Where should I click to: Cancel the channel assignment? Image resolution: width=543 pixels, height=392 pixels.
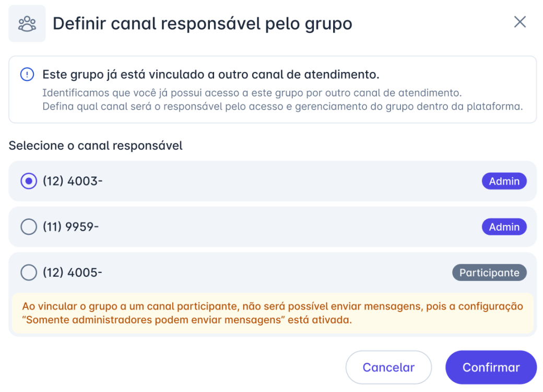pyautogui.click(x=388, y=367)
